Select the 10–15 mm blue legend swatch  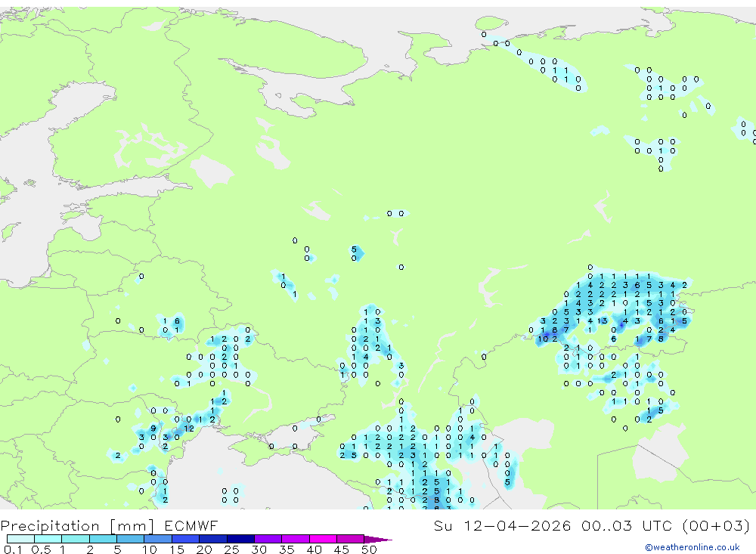(x=158, y=539)
